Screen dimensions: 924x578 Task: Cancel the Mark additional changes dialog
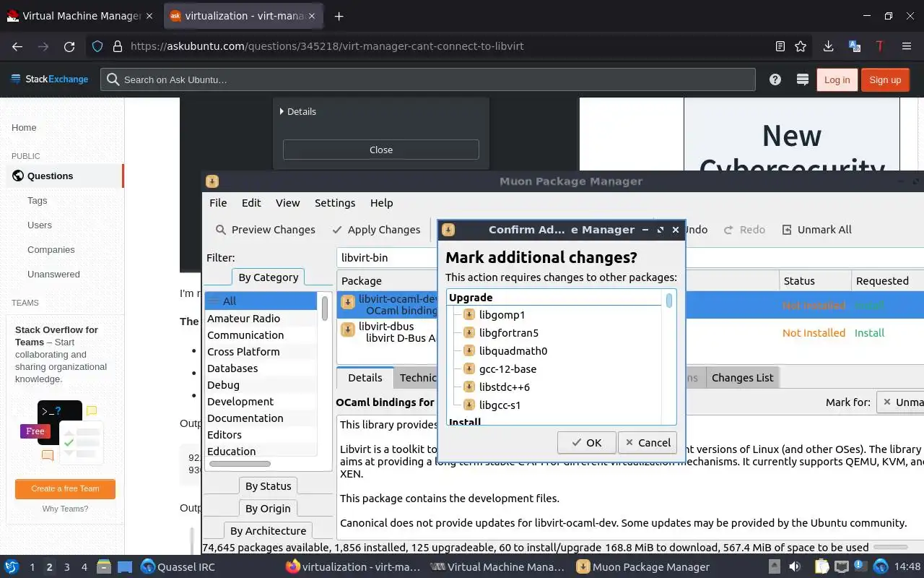648,443
